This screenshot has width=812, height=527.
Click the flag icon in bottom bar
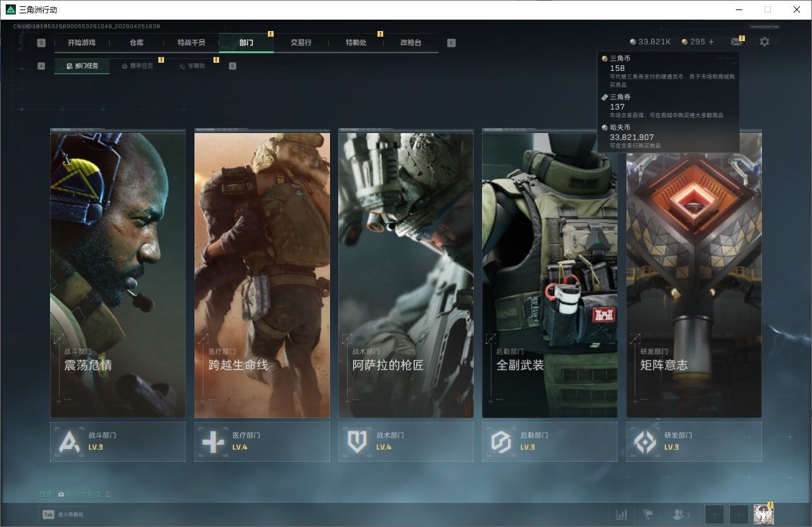[648, 514]
